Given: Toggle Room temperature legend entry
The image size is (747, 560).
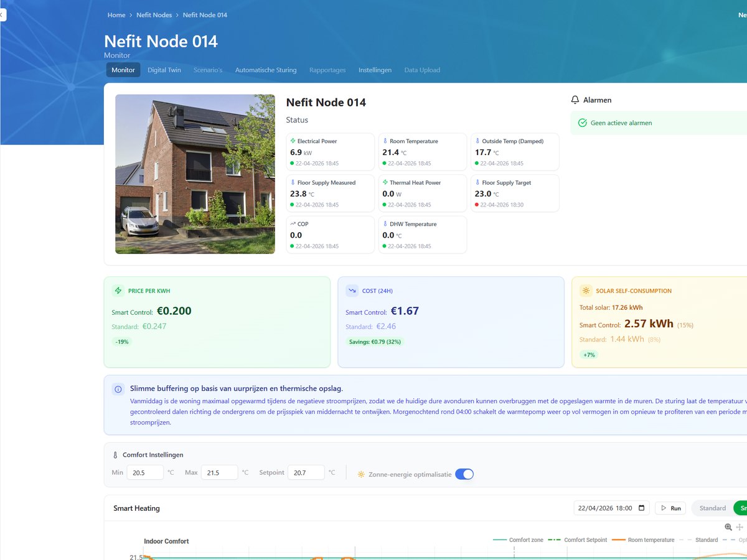Looking at the screenshot, I should coord(643,540).
